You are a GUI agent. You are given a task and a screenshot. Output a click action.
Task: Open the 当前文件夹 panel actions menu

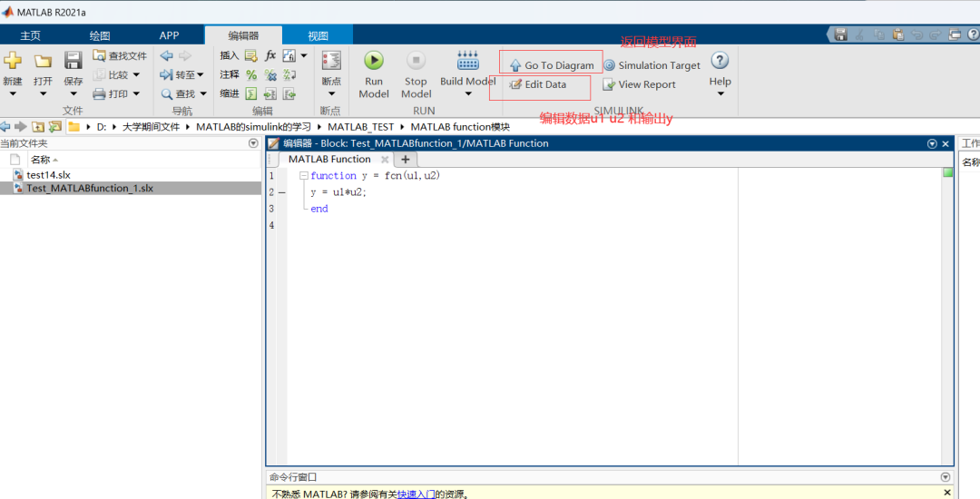point(253,143)
